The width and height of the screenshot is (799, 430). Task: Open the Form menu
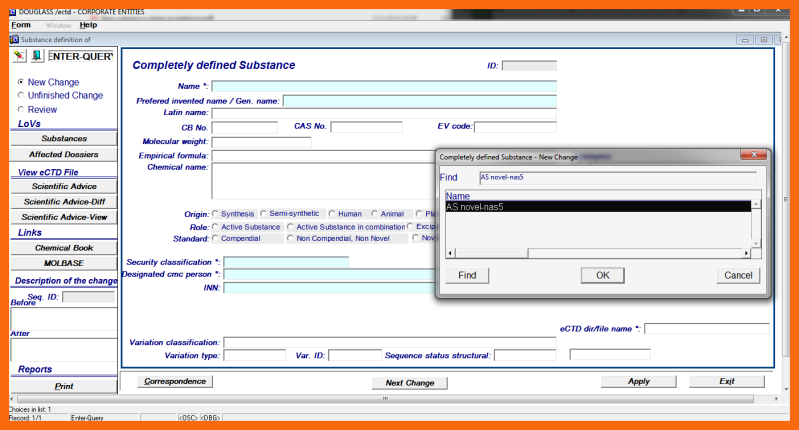pyautogui.click(x=21, y=24)
